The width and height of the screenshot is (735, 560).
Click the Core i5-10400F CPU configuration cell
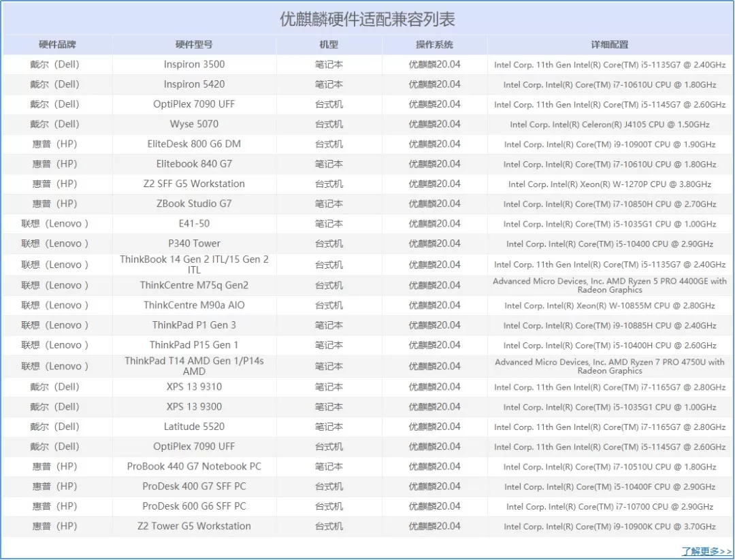[x=610, y=487]
